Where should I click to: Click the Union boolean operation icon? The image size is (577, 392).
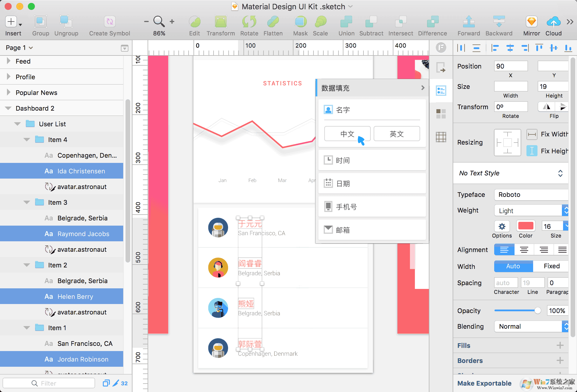coord(346,22)
